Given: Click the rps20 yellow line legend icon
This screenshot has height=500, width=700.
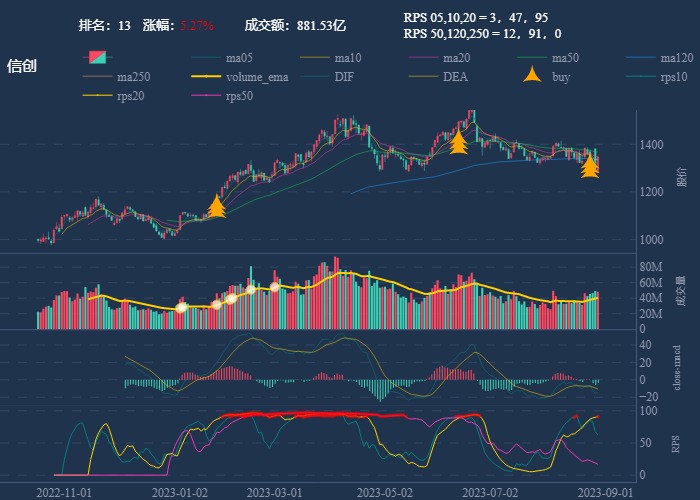Looking at the screenshot, I should pyautogui.click(x=97, y=96).
